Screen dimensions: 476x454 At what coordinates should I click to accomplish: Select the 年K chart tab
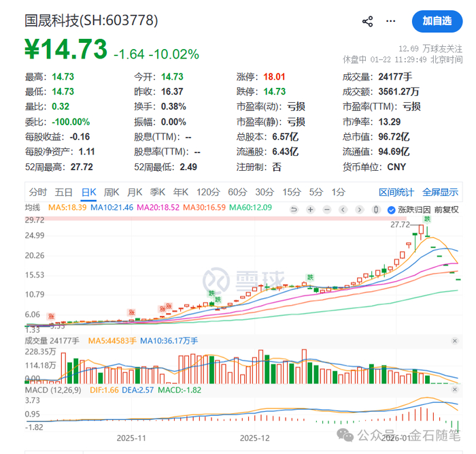[x=181, y=192]
